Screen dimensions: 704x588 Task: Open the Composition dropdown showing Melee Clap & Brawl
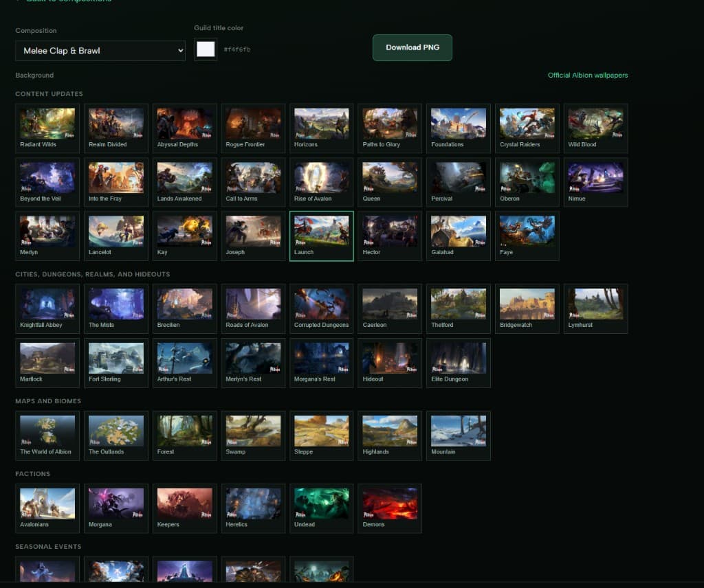[x=100, y=51]
